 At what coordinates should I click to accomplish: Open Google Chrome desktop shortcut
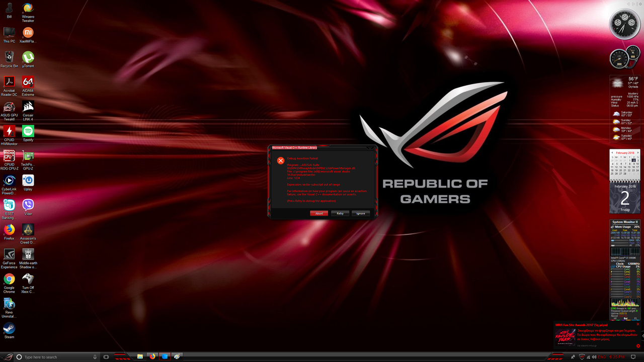pyautogui.click(x=9, y=283)
